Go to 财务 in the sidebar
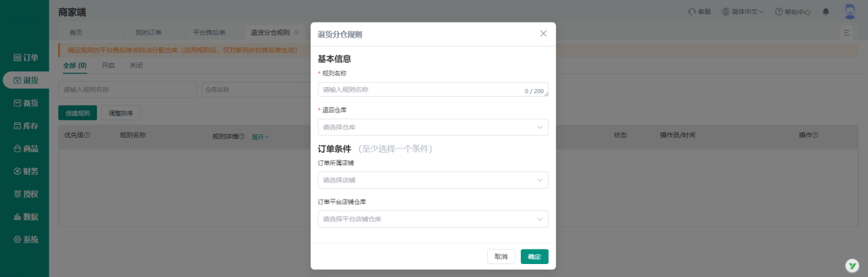This screenshot has width=868, height=277. (25, 171)
